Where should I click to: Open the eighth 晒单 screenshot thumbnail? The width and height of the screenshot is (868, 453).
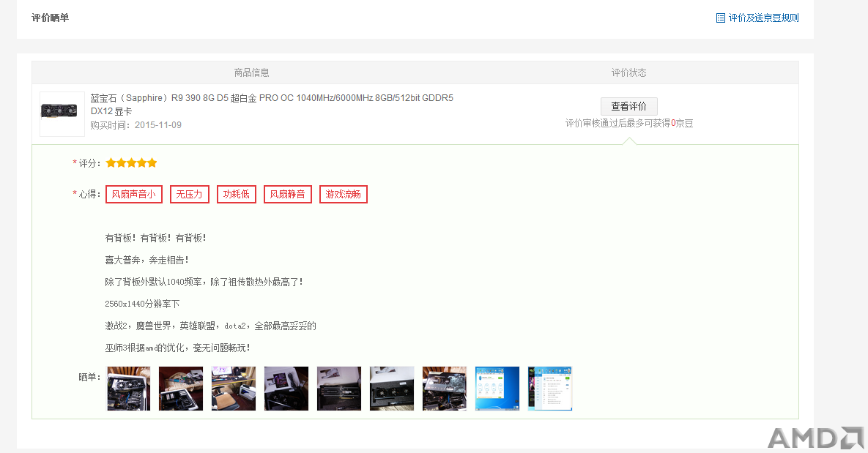[x=497, y=389]
